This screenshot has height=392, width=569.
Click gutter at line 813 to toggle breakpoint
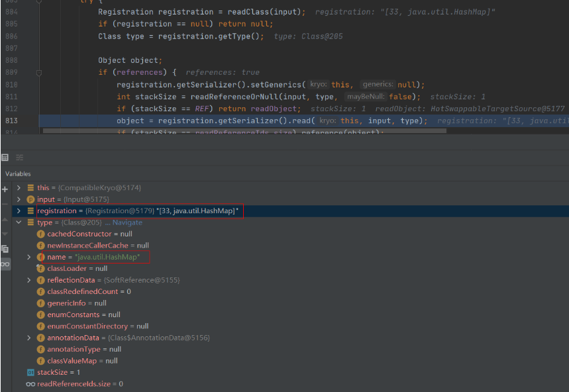point(20,121)
